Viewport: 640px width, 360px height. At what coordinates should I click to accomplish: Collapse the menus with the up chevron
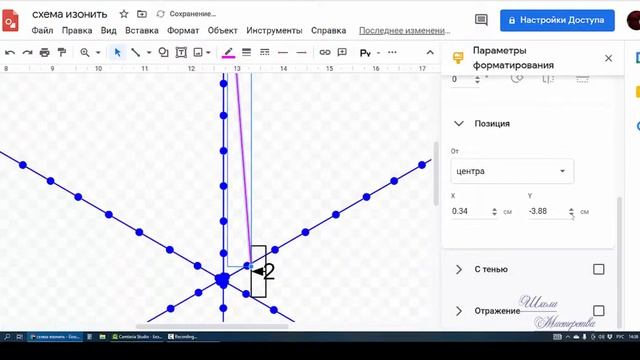point(430,53)
